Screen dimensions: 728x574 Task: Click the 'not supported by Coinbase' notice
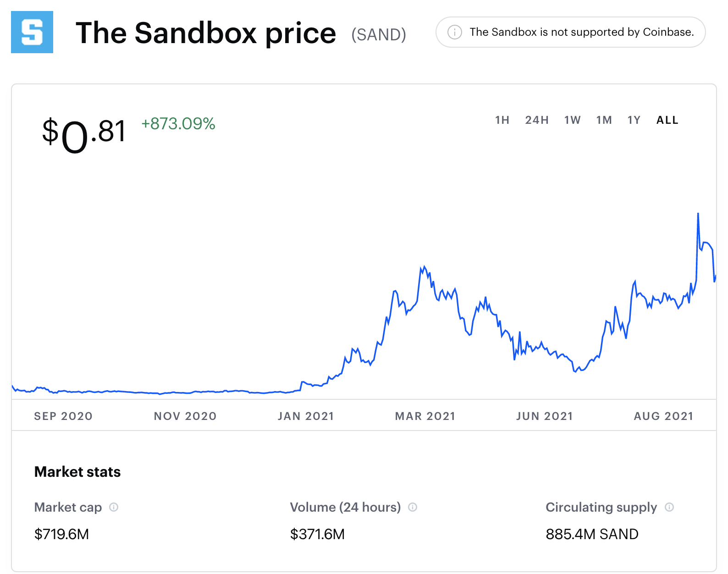pyautogui.click(x=581, y=32)
